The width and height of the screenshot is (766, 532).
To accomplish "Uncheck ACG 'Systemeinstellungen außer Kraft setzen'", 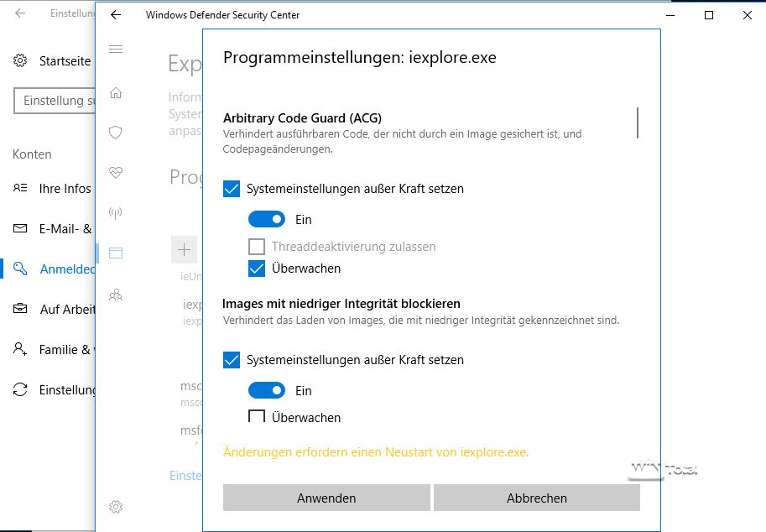I will (232, 189).
